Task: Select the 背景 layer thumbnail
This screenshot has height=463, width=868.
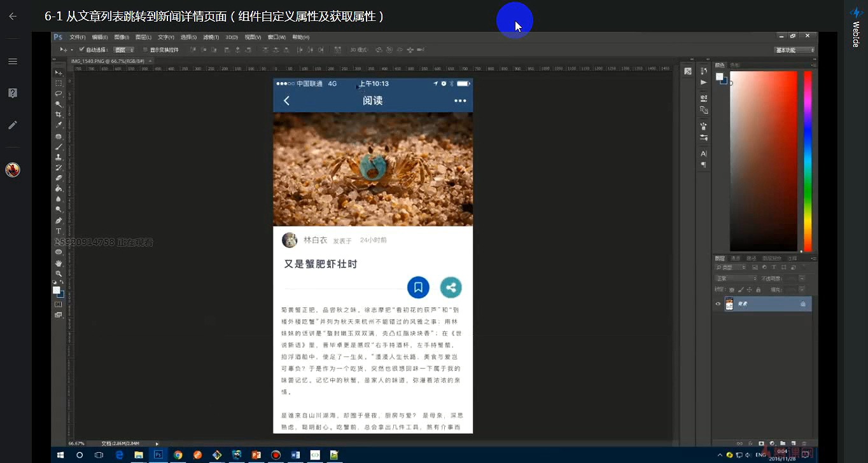Action: [729, 304]
